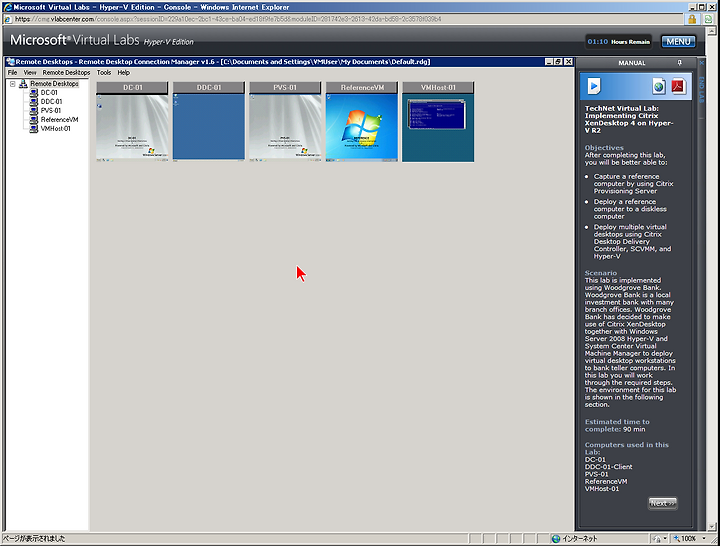
Task: Open the DDC-01 desktop thumbnail
Action: 209,128
